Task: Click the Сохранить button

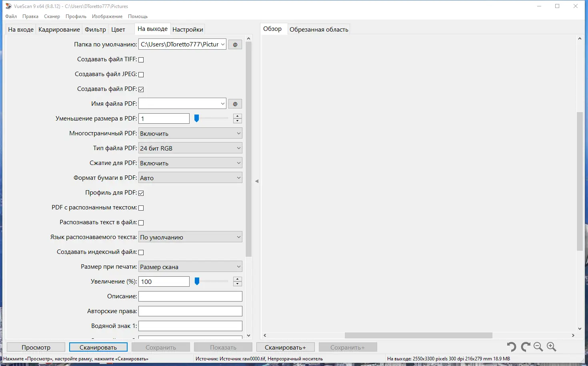Action: [161, 347]
